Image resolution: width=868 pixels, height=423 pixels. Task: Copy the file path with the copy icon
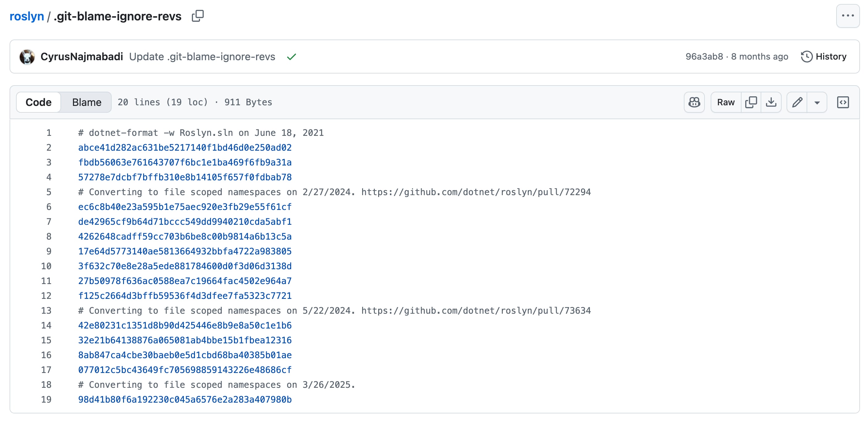[x=197, y=16]
